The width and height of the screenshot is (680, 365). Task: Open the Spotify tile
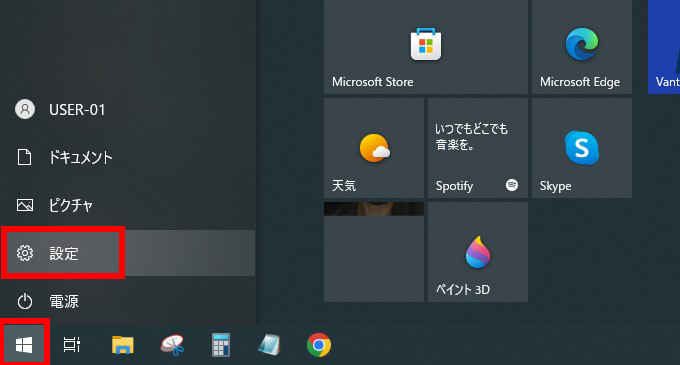click(478, 148)
